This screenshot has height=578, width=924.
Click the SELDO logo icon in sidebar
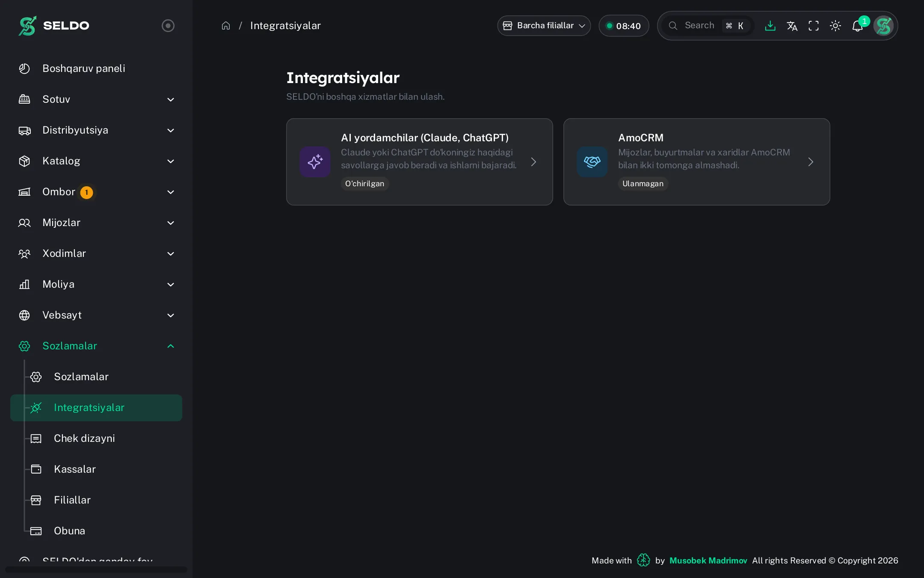tap(27, 26)
